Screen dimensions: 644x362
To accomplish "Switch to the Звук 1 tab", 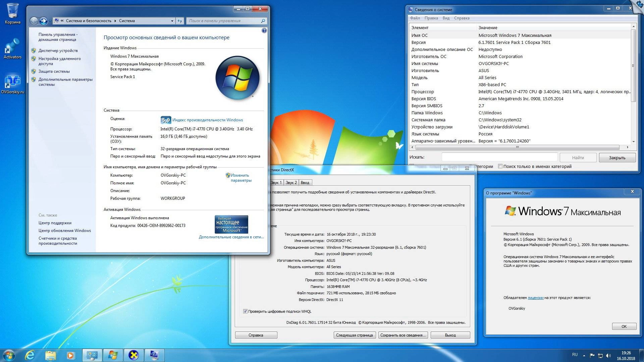I will tap(276, 183).
